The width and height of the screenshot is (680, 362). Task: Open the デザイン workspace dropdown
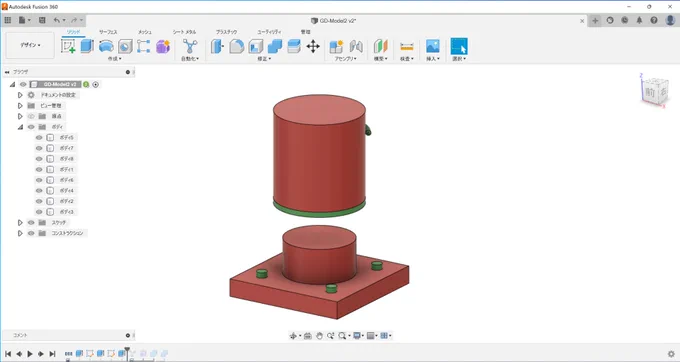[x=30, y=45]
